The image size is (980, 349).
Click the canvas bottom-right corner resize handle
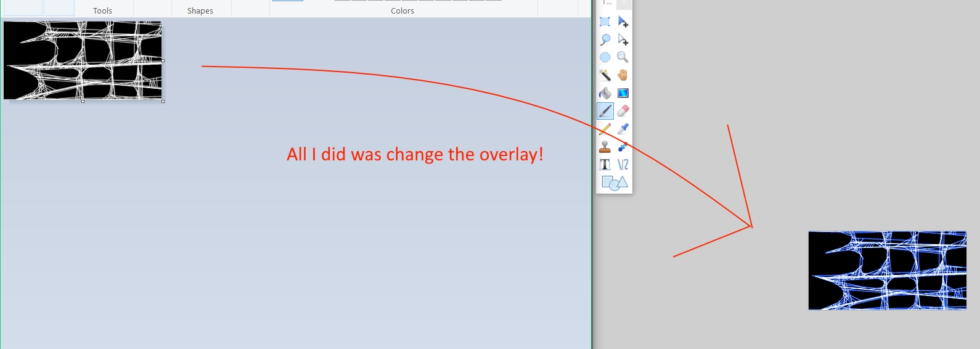click(163, 101)
